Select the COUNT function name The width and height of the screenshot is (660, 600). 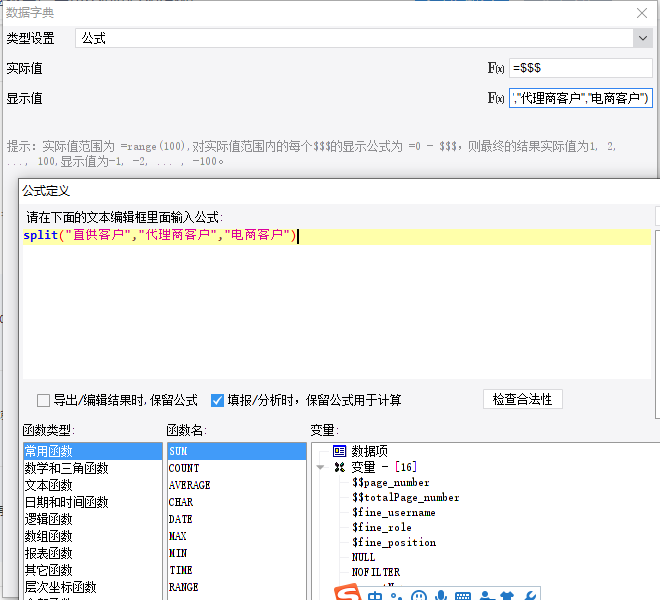pyautogui.click(x=237, y=468)
